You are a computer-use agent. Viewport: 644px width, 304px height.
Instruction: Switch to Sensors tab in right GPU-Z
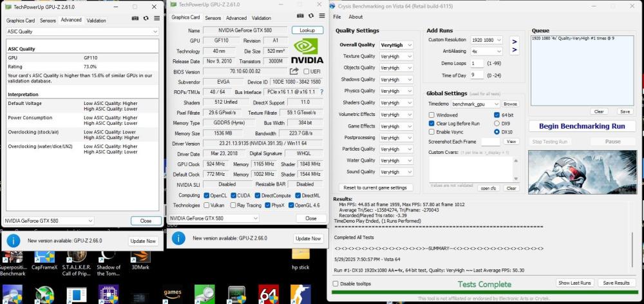(213, 18)
